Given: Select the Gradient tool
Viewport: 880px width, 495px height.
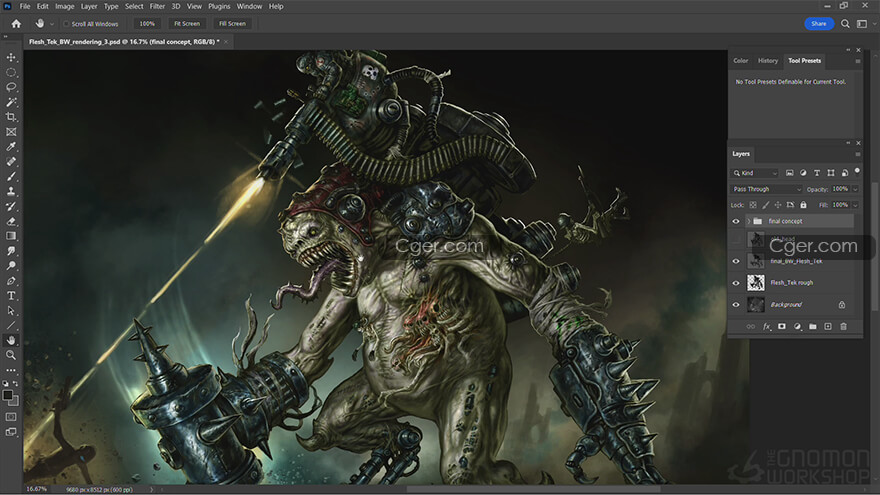Looking at the screenshot, I should [11, 236].
